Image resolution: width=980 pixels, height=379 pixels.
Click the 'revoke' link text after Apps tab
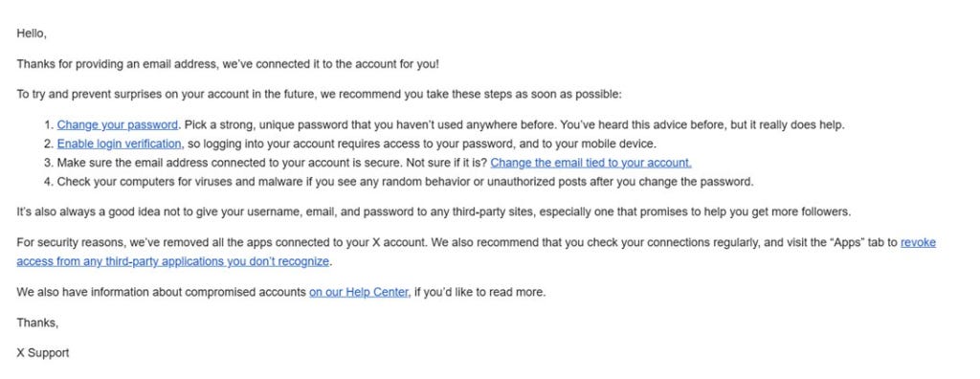point(918,243)
